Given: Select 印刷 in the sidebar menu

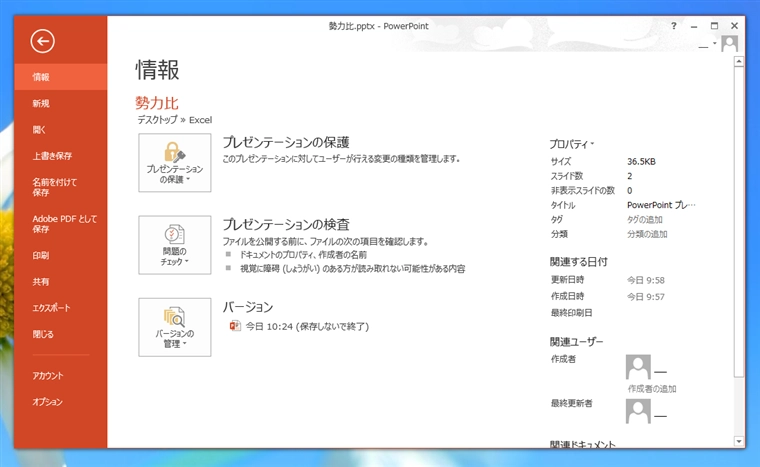Looking at the screenshot, I should pos(41,255).
